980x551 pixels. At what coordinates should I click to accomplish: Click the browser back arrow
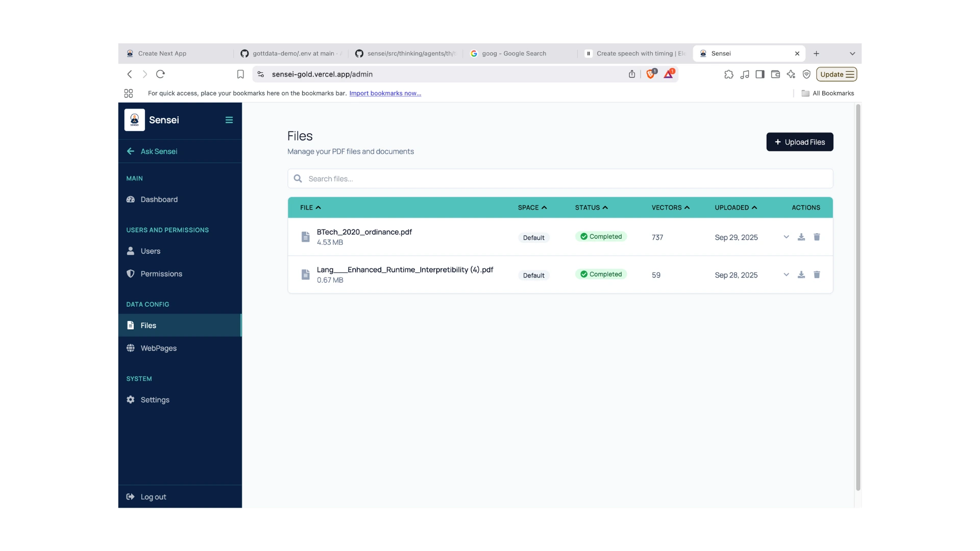coord(130,74)
